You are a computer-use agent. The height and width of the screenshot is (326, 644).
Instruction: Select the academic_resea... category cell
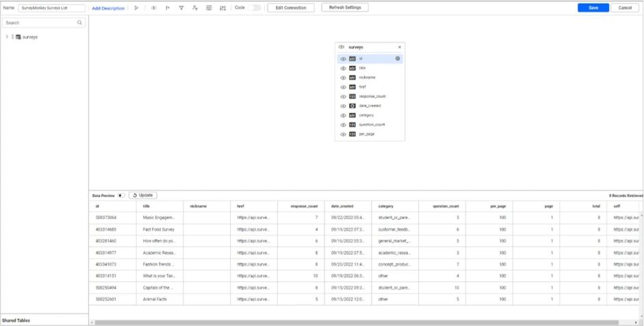pyautogui.click(x=395, y=253)
